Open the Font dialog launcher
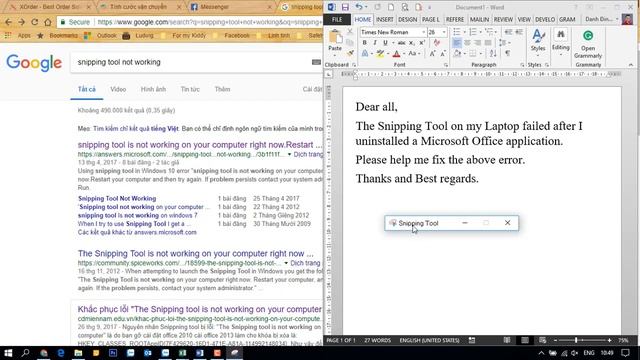The width and height of the screenshot is (640, 360). pyautogui.click(x=446, y=65)
